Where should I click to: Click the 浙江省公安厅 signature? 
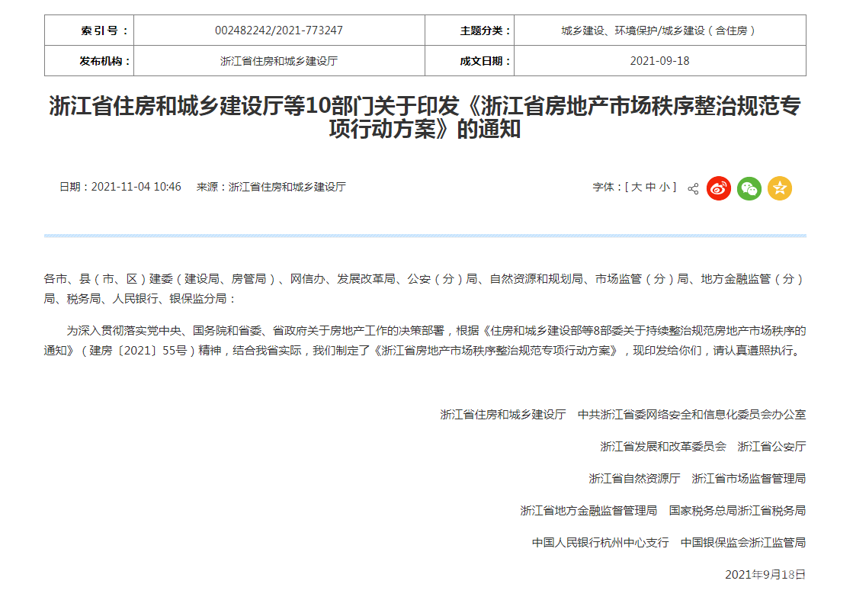[771, 447]
